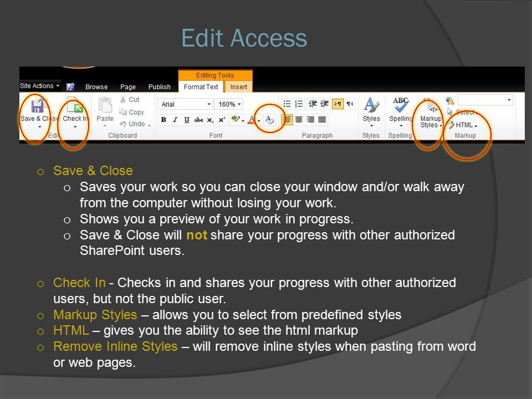532x399 pixels.
Task: Click the navigate up icon beside Site Actions
Action: [x=70, y=87]
